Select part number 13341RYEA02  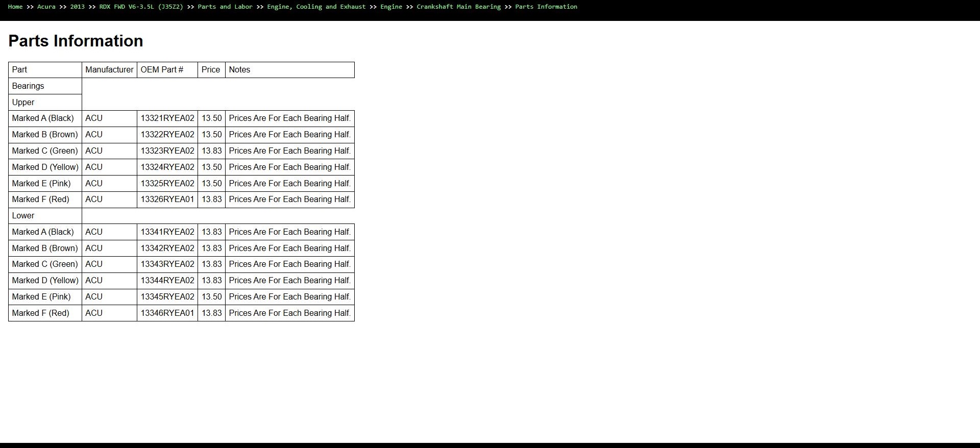tap(167, 232)
